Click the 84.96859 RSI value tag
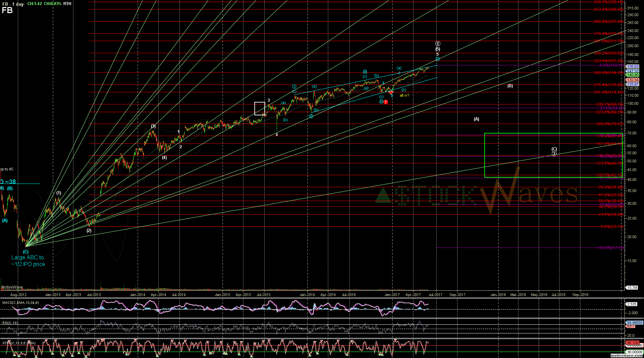 [635, 323]
